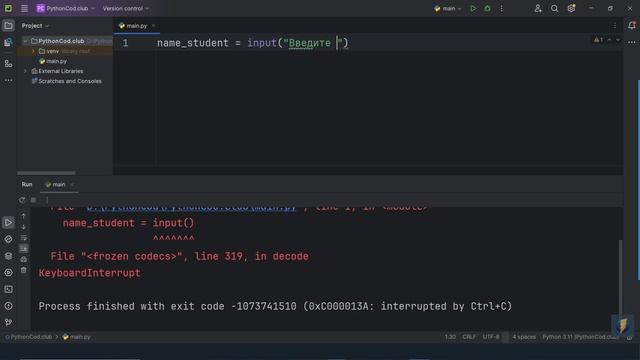The height and width of the screenshot is (360, 640).
Task: Stop the running process
Action: pos(33,200)
